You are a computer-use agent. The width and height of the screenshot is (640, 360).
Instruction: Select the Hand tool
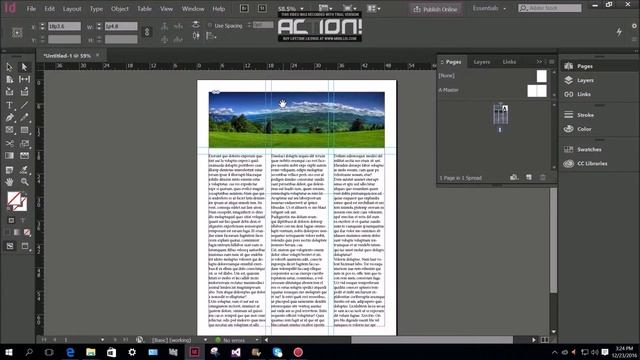coord(9,182)
